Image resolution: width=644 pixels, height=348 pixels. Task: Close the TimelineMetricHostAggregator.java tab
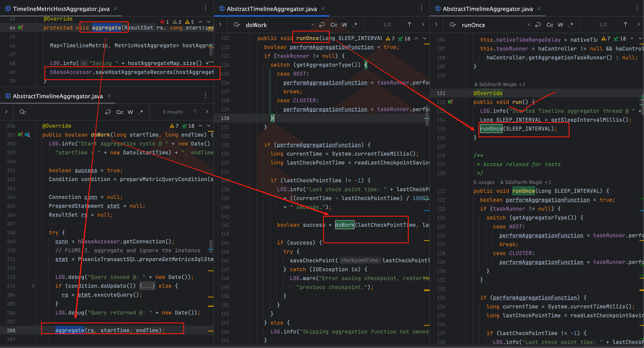coord(115,8)
